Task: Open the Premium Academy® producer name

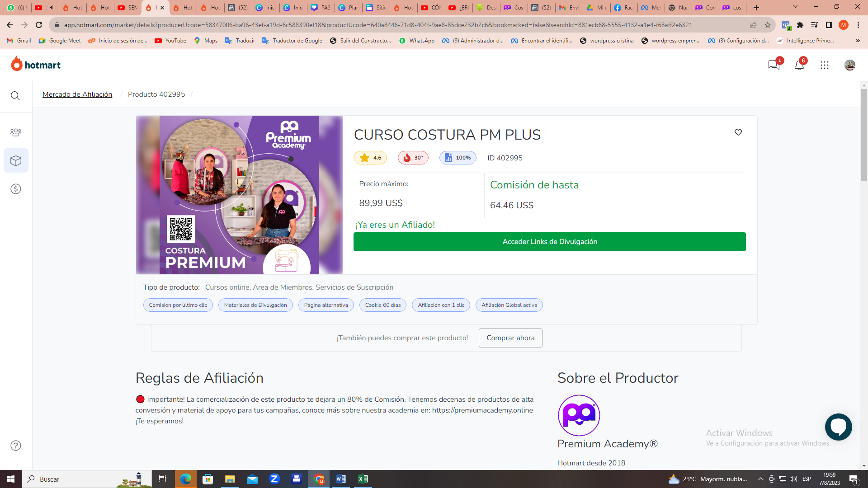Action: tap(607, 444)
